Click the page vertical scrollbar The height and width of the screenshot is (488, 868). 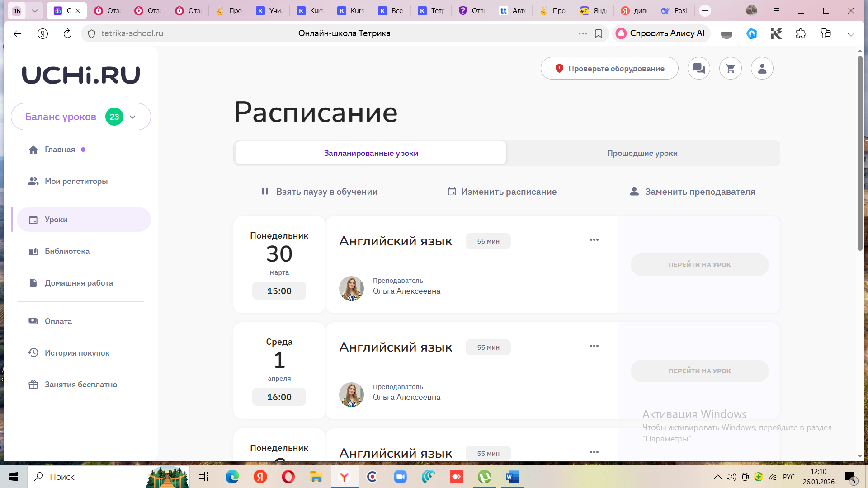click(x=860, y=154)
